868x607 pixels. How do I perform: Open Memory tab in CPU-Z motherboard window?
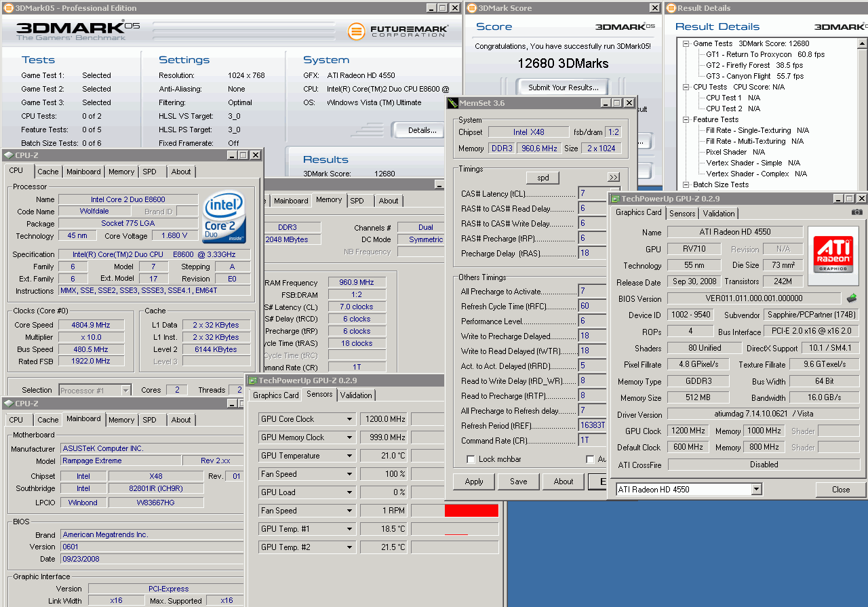tap(121, 420)
